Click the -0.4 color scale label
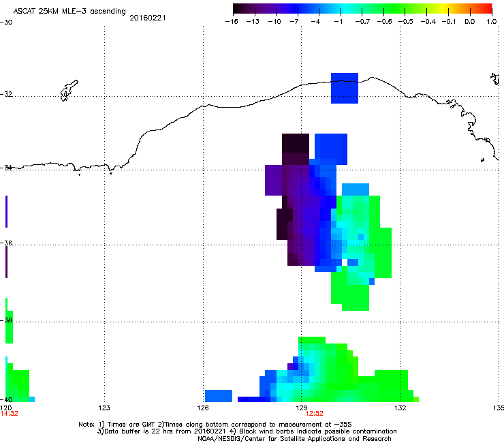 tap(428, 22)
